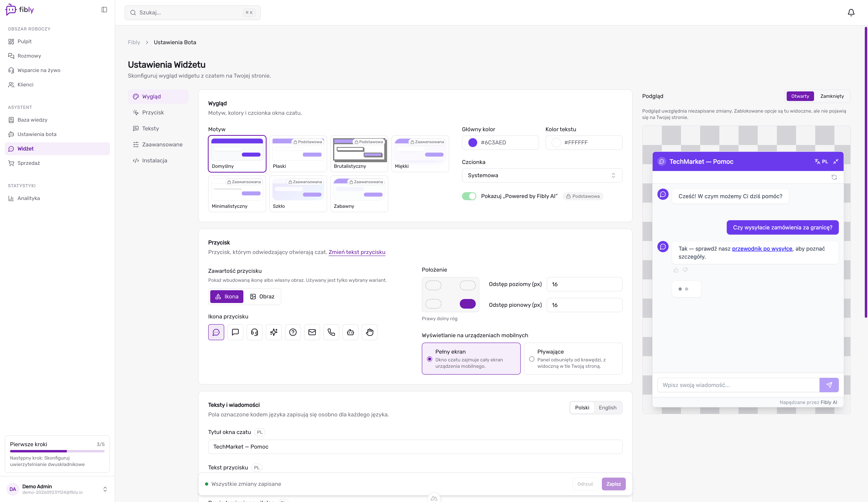868x502 pixels.
Task: Select the Domyślny theme thumbnail
Action: pyautogui.click(x=237, y=154)
